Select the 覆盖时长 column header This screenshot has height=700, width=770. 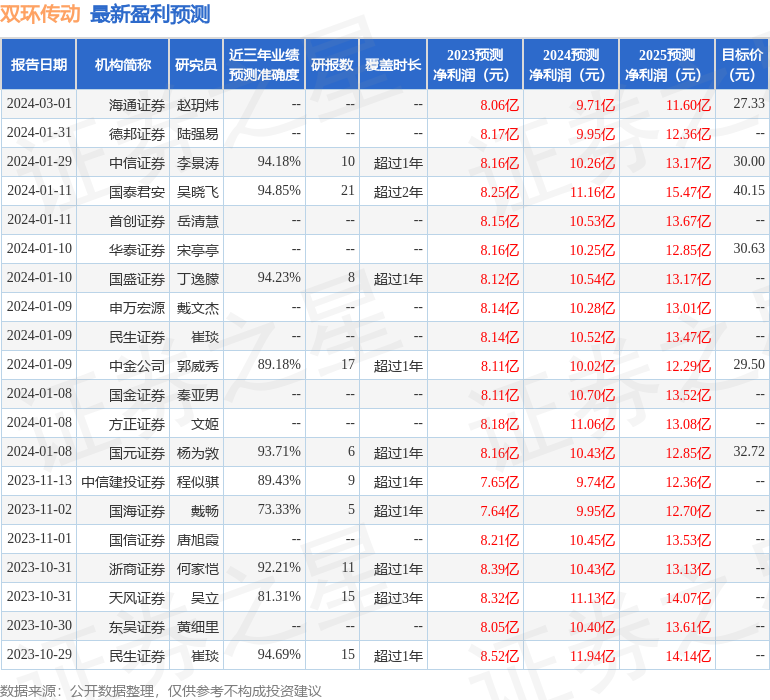(393, 64)
